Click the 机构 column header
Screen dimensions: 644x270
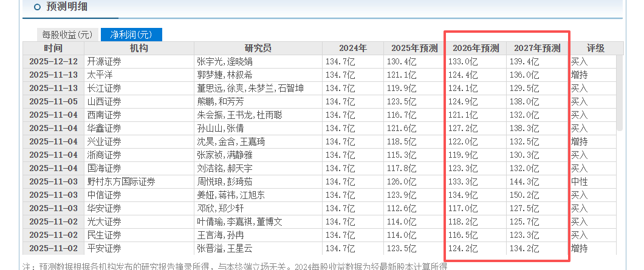(139, 49)
